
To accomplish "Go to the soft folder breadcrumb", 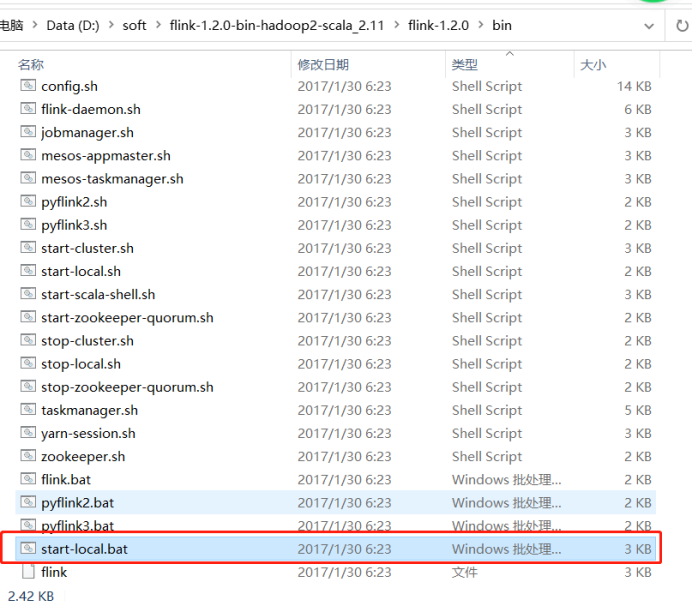I will tap(134, 26).
